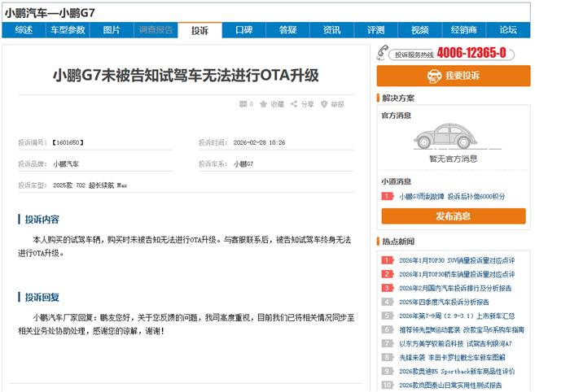Click the number 1 badge under 小道消息

click(388, 196)
